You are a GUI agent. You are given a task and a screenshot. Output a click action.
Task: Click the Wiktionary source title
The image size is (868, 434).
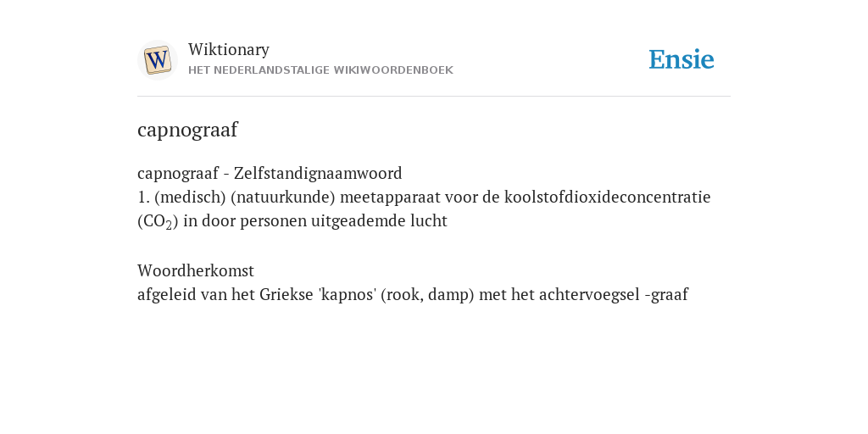[x=229, y=49]
